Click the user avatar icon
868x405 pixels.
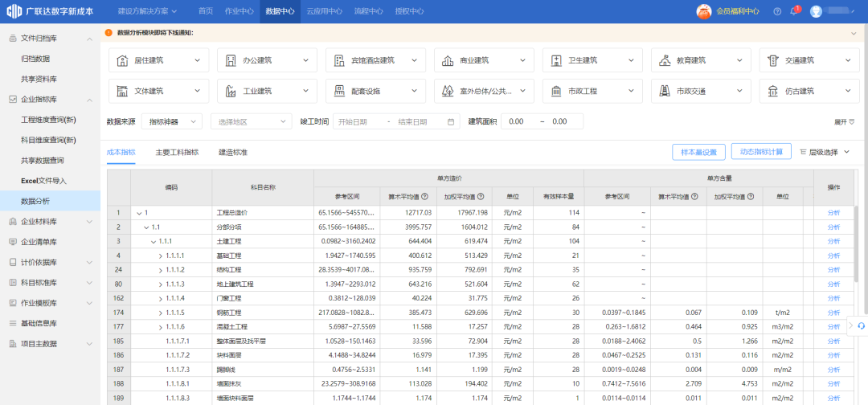(816, 11)
